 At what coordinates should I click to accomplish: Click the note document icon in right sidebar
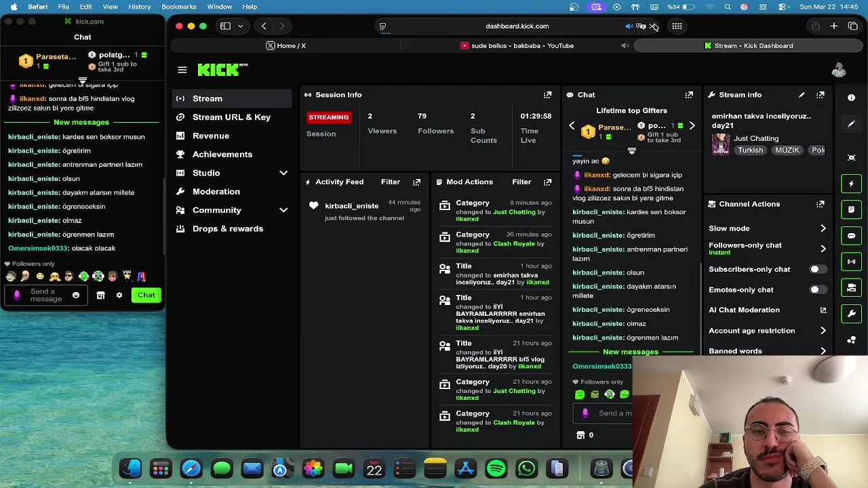[x=852, y=209]
